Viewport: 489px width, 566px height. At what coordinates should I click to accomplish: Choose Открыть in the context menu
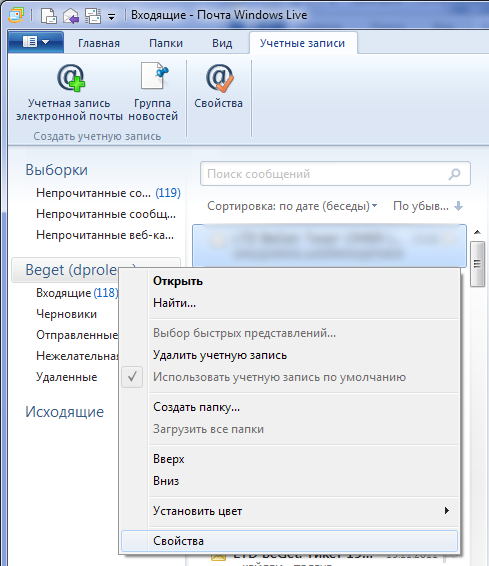coord(289,281)
